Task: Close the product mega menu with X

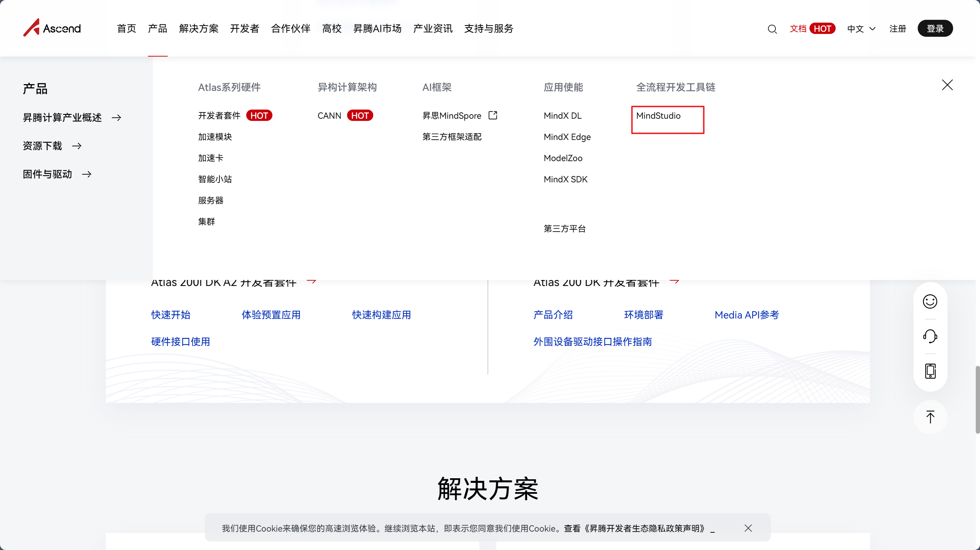Action: [x=947, y=85]
